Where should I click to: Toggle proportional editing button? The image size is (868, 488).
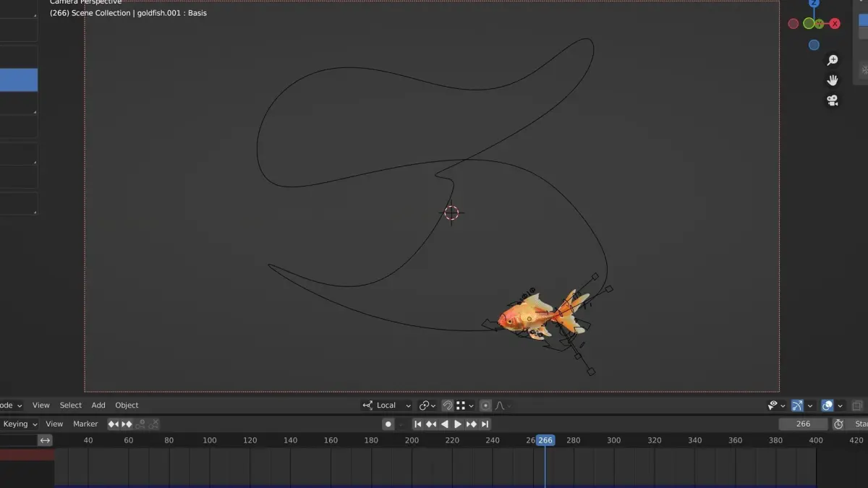click(x=485, y=406)
